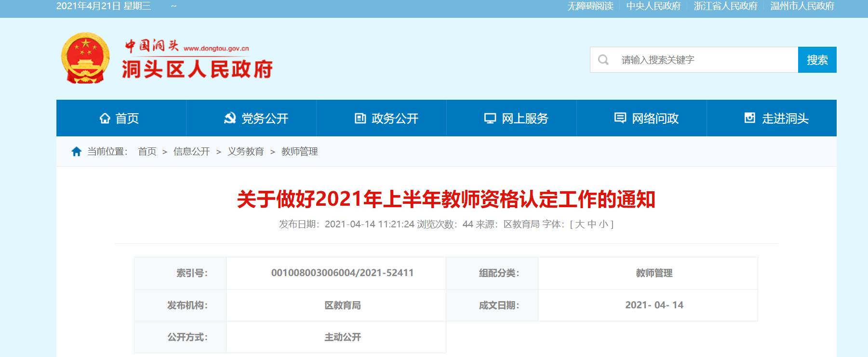Open the 党务公开 navigation tab
The height and width of the screenshot is (357, 868).
pyautogui.click(x=252, y=118)
